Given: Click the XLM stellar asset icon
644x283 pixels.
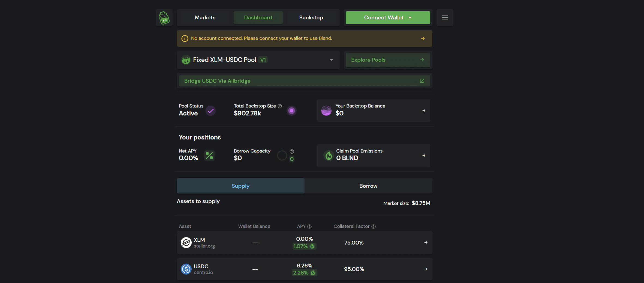Looking at the screenshot, I should (186, 243).
